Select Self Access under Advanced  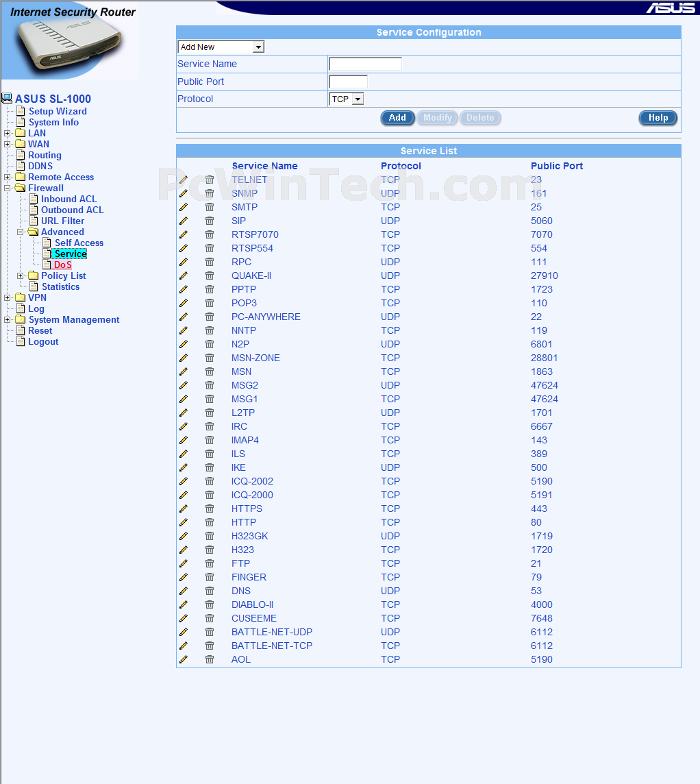click(79, 243)
